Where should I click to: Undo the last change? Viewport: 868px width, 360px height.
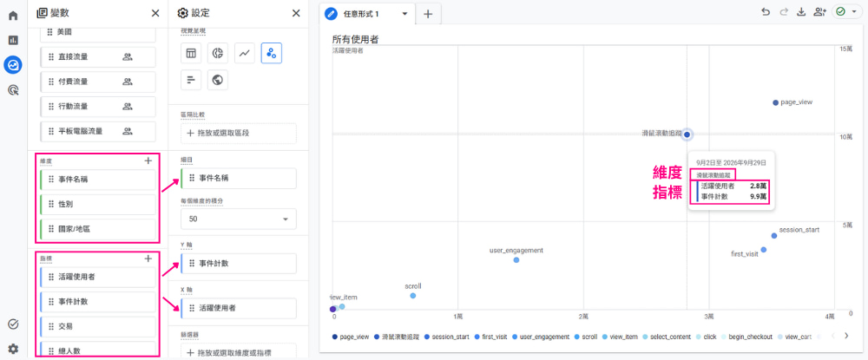pyautogui.click(x=766, y=12)
